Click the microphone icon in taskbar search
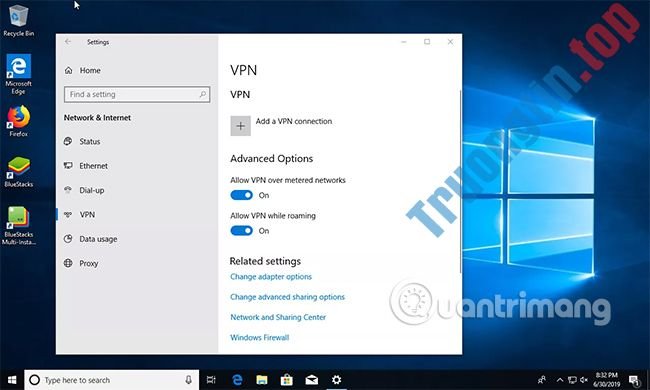Viewport: 650px width, 390px height. [188, 380]
